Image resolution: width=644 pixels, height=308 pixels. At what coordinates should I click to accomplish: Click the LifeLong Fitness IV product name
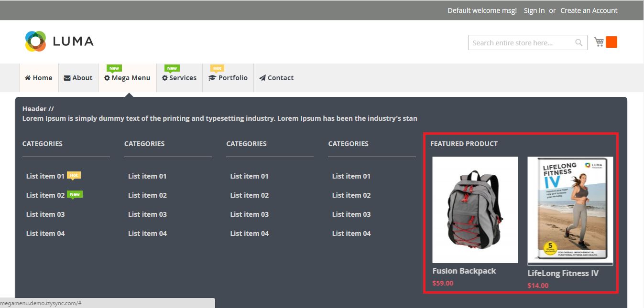(563, 273)
